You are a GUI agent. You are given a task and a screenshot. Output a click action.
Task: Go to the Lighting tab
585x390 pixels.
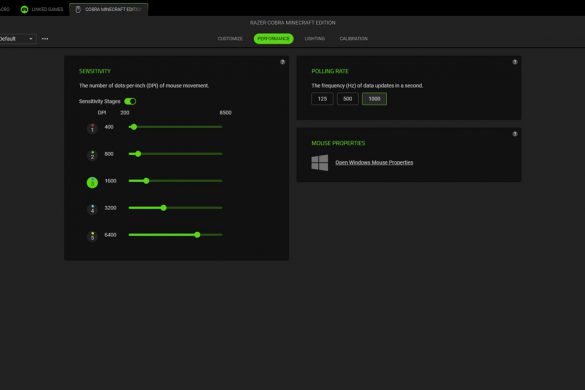point(315,38)
